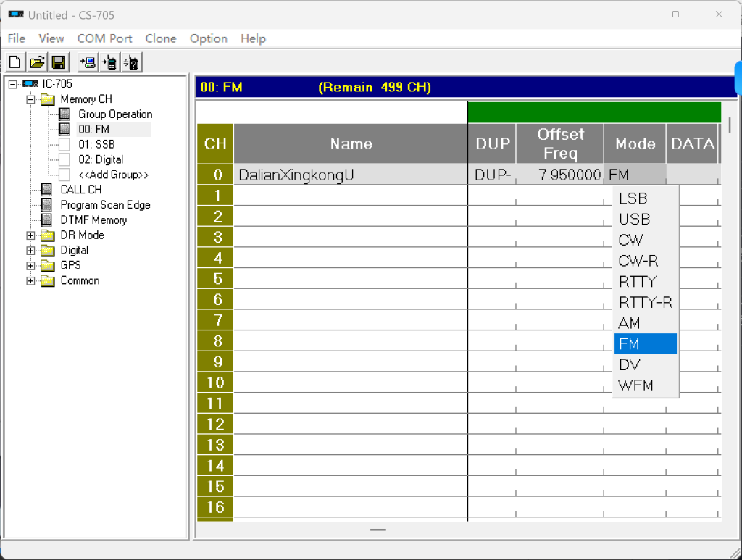
Task: Click the blank icon beside <<Add Group>>
Action: click(x=64, y=175)
